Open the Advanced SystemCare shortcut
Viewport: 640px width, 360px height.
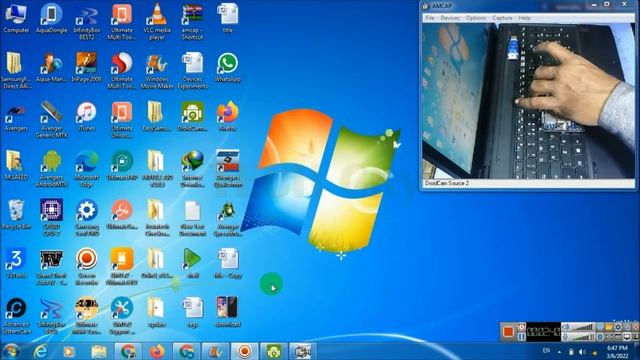tap(16, 316)
